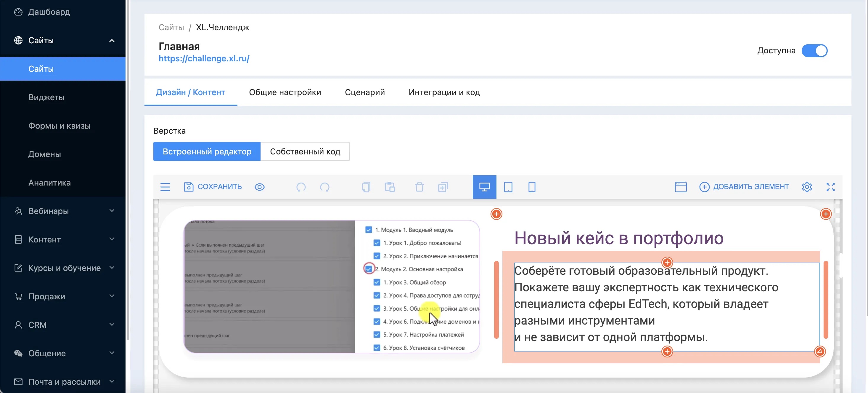
Task: Open page settings via gear icon
Action: 807,186
